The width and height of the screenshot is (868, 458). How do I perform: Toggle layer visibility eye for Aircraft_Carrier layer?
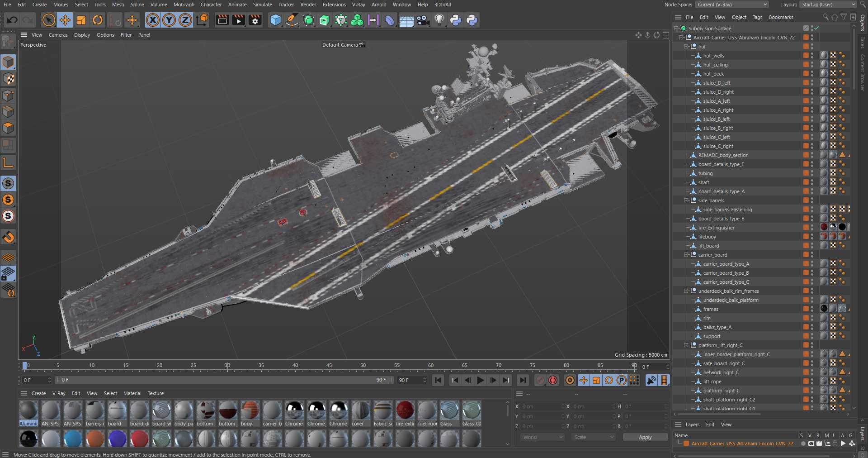point(811,444)
